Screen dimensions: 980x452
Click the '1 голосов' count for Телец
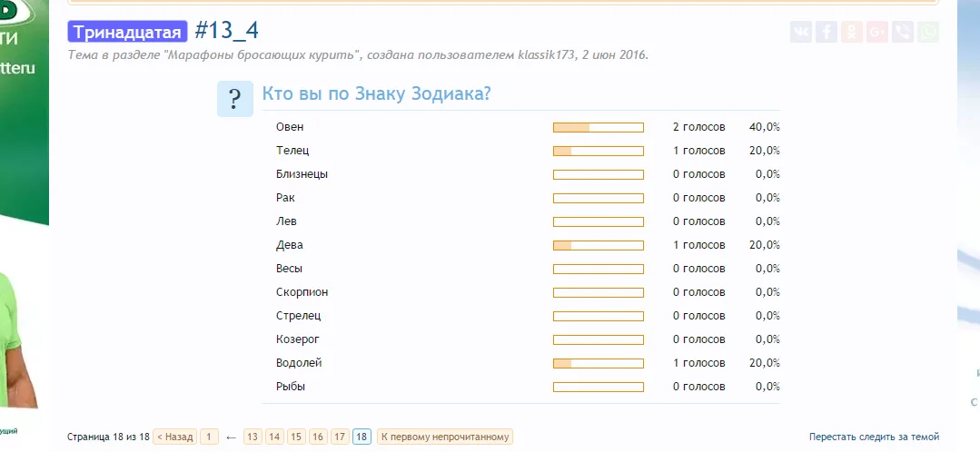click(698, 151)
